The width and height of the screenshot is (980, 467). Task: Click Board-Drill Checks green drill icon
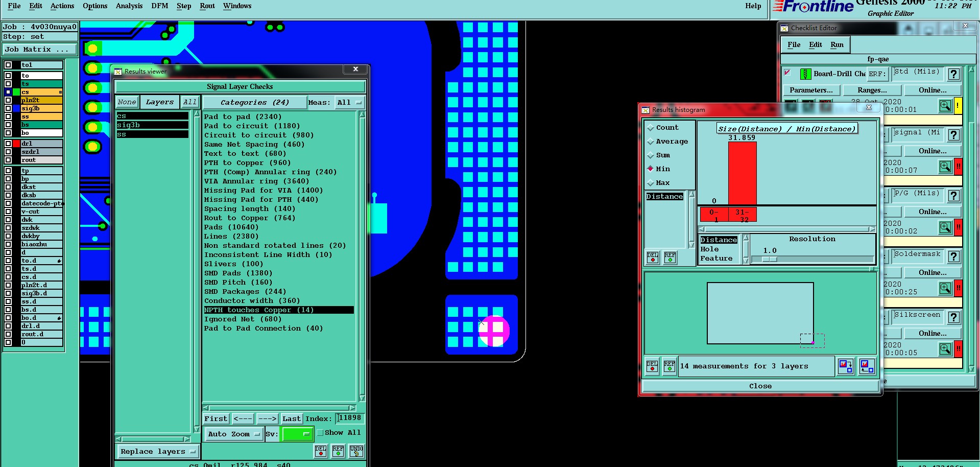805,74
